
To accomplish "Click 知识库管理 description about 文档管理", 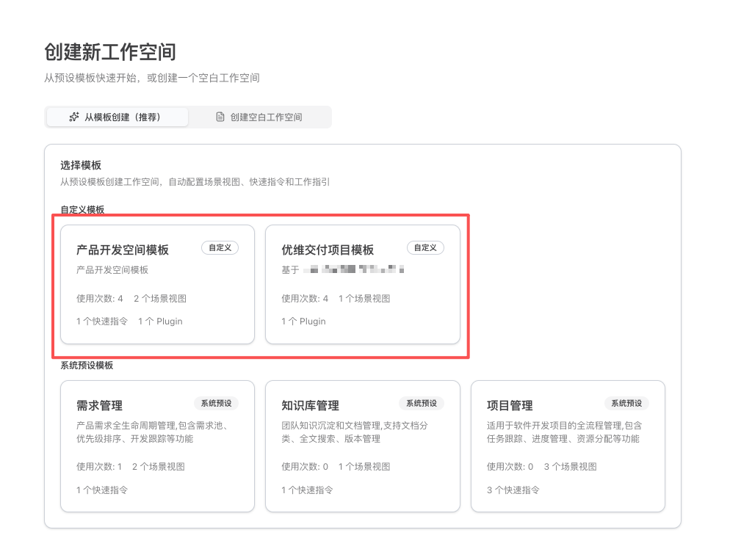I will point(355,432).
